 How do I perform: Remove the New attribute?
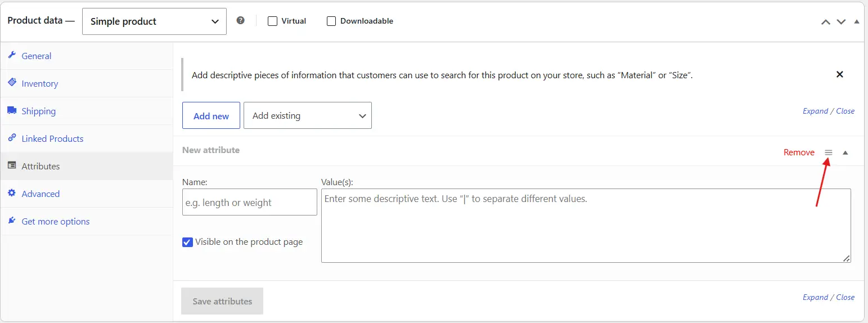pyautogui.click(x=799, y=152)
